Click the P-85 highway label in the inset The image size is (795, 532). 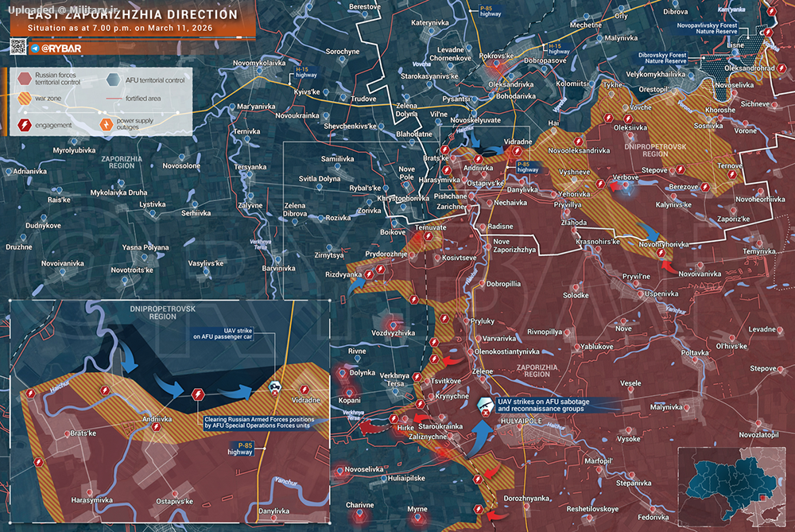[x=240, y=449]
